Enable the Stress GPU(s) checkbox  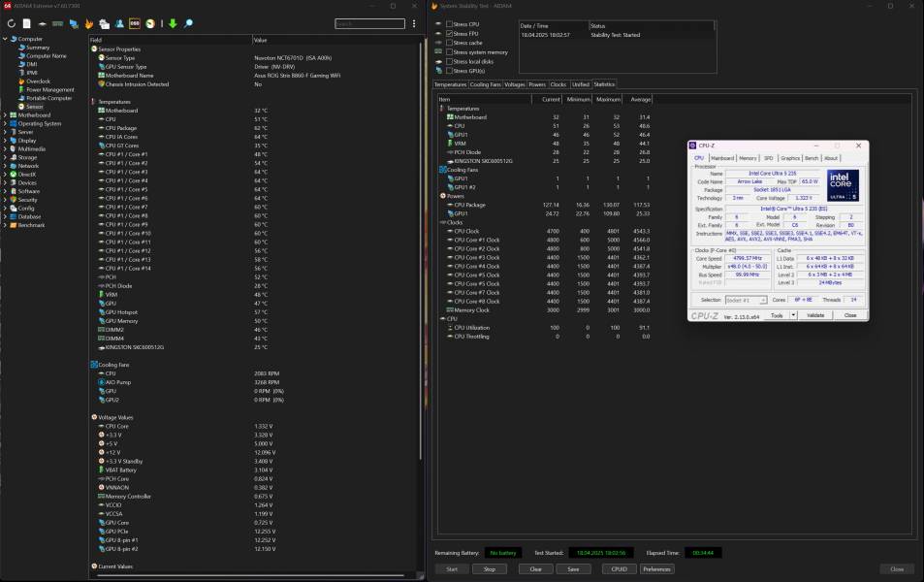point(449,71)
